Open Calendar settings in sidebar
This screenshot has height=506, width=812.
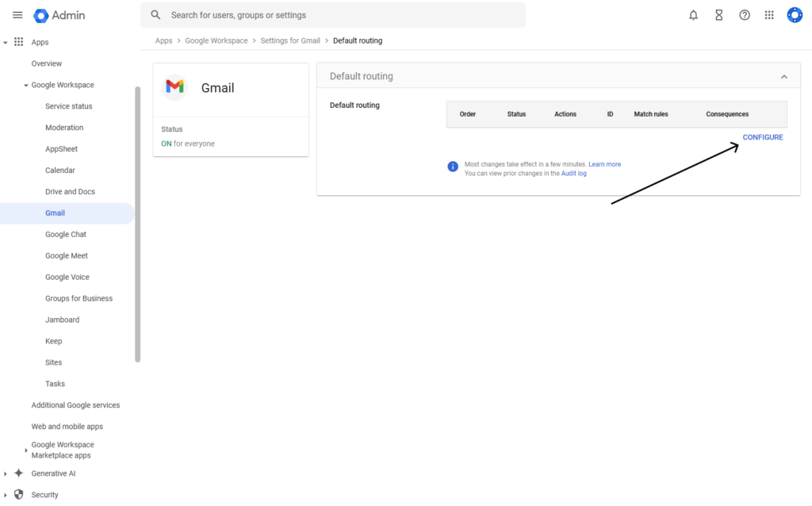point(60,170)
